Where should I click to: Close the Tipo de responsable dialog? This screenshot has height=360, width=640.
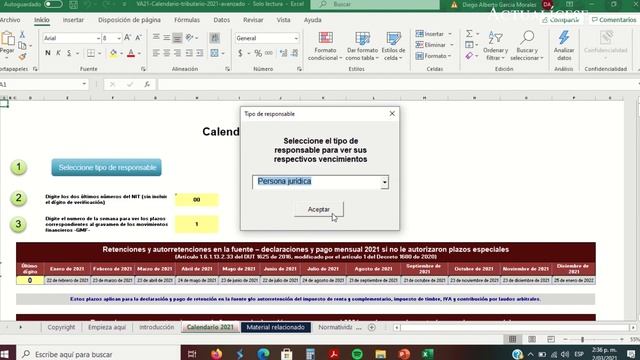coord(392,113)
